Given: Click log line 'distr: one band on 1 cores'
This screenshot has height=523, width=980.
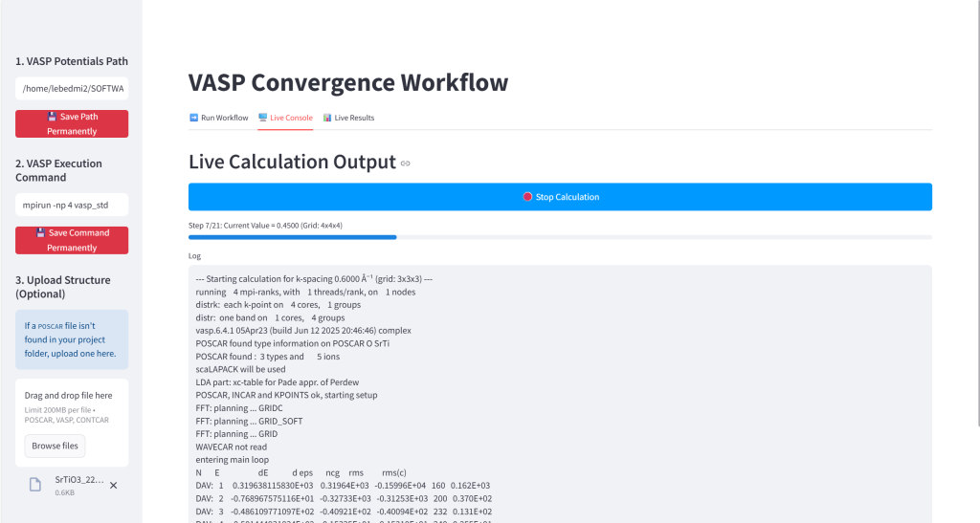Looking at the screenshot, I should tap(270, 317).
